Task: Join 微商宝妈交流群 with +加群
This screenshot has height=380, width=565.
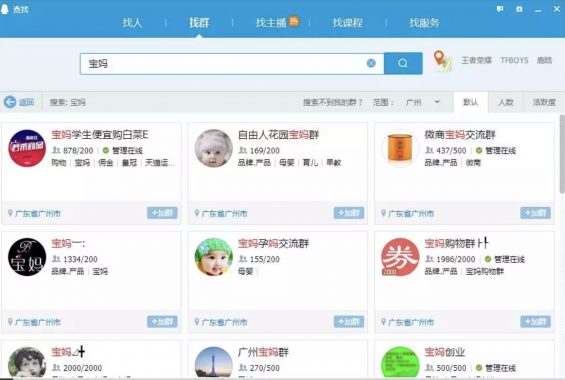Action: pos(535,213)
